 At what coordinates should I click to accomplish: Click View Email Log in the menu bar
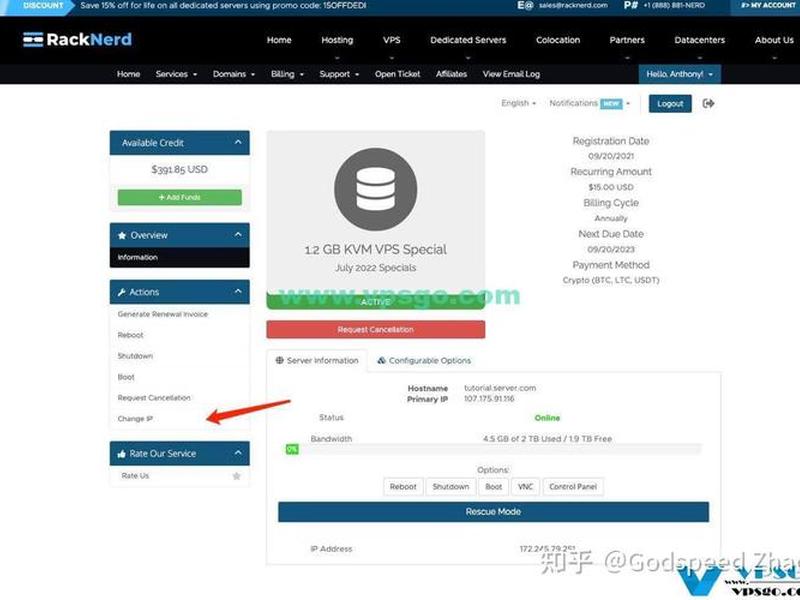[511, 74]
